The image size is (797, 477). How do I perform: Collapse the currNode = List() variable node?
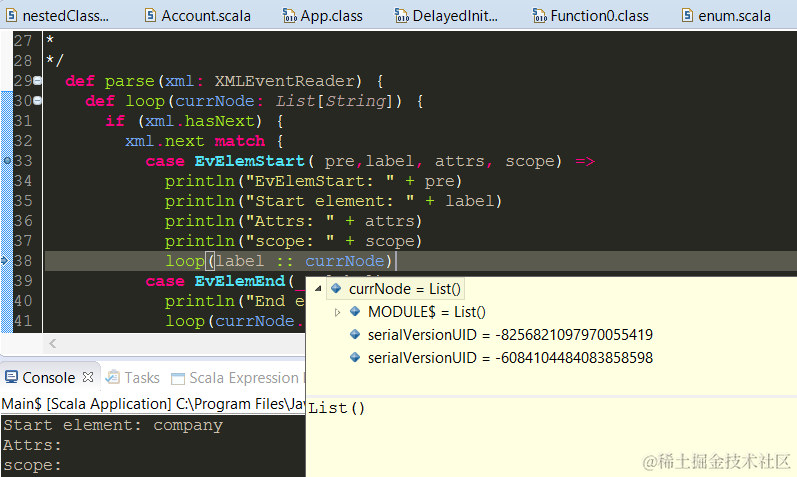318,288
